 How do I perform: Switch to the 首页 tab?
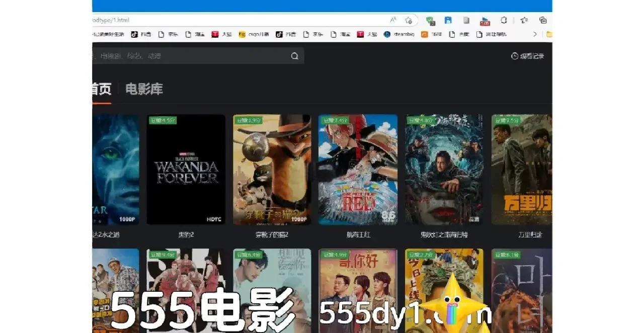coord(102,89)
